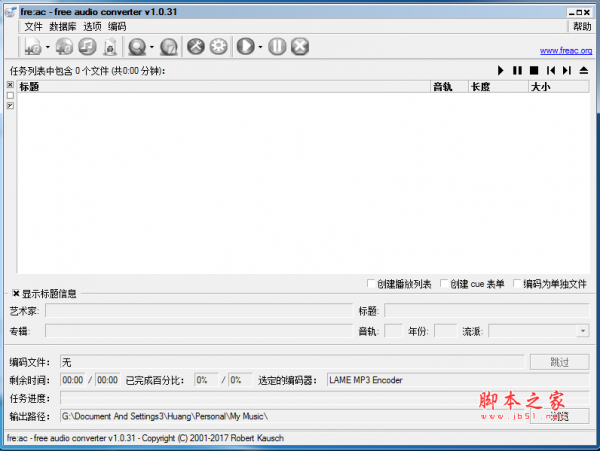Expand the start encoding dropdown arrow
The width and height of the screenshot is (600, 451).
tap(261, 47)
